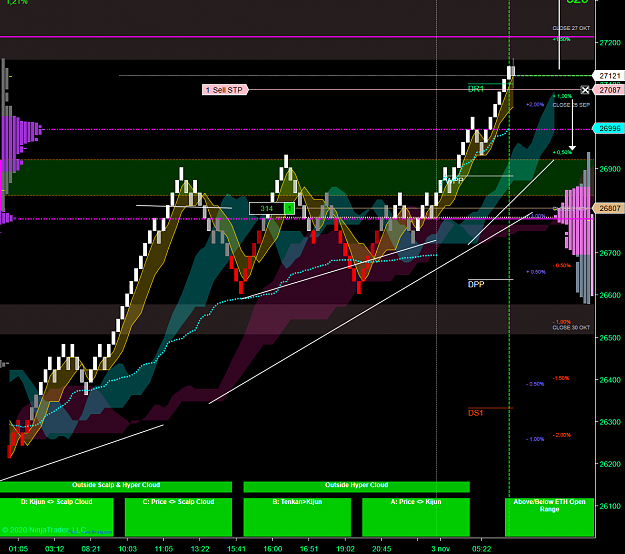Click the 27087 stop order price marker
Viewport: 625px width, 554px height.
pos(609,90)
